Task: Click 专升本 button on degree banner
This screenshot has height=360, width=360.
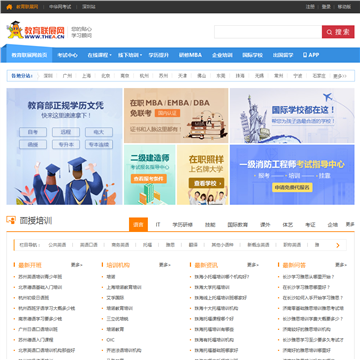Action: (x=66, y=144)
